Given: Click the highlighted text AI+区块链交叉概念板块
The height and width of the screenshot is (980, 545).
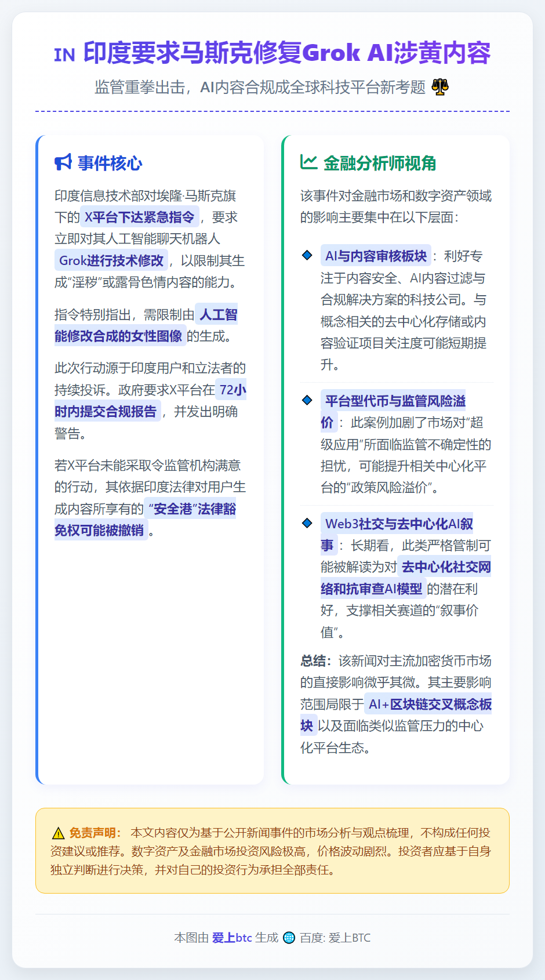Looking at the screenshot, I should [x=396, y=715].
